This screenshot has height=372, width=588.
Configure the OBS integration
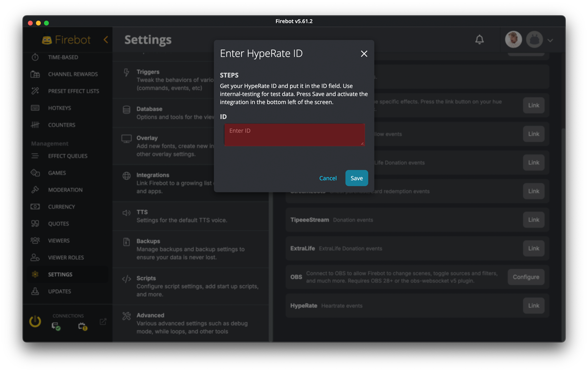click(x=526, y=277)
